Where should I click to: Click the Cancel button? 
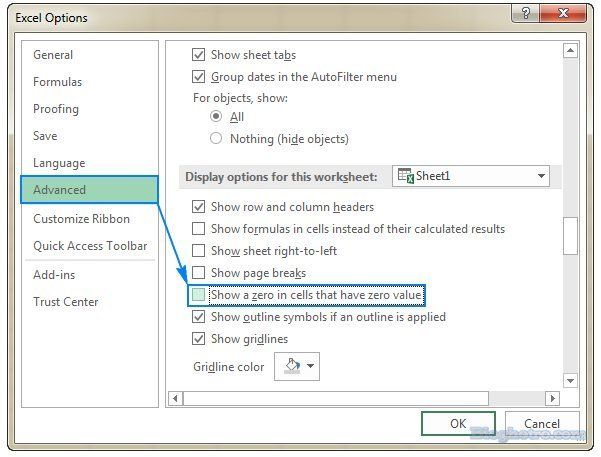pos(541,423)
